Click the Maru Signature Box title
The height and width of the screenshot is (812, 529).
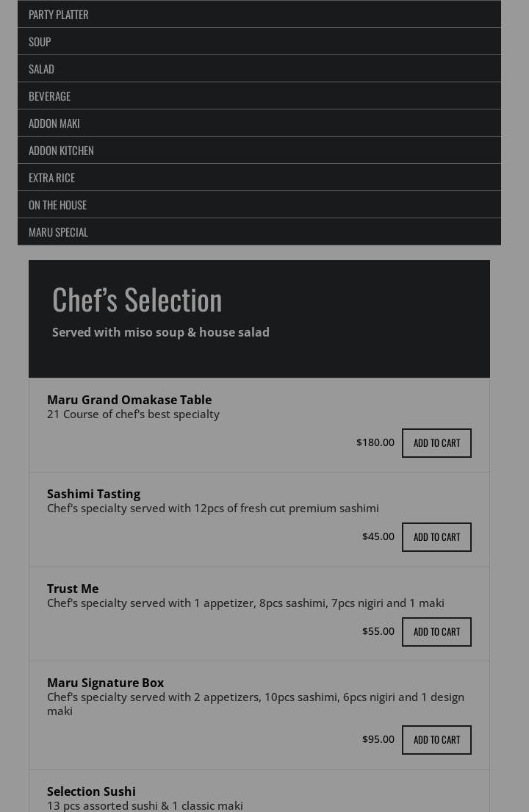pyautogui.click(x=105, y=683)
